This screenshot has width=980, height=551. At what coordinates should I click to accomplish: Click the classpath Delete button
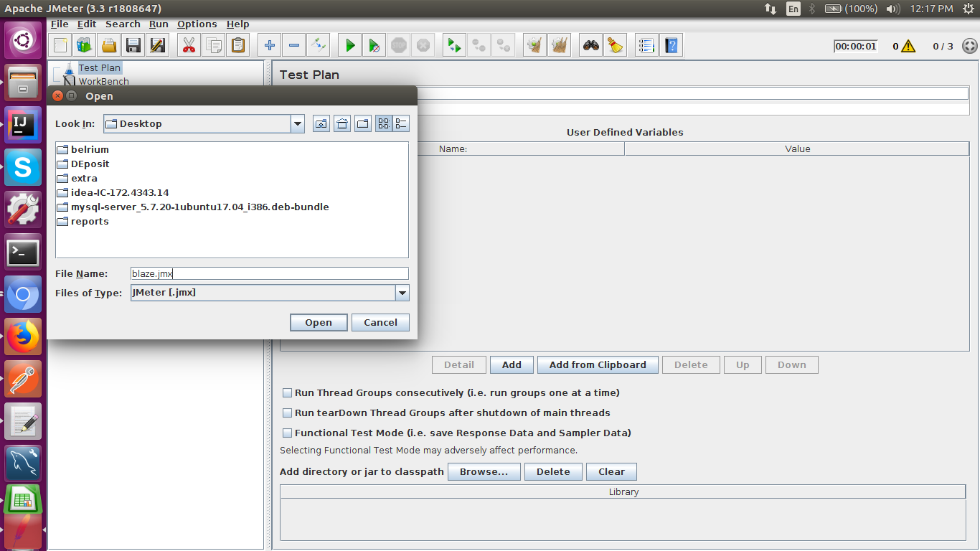tap(553, 471)
